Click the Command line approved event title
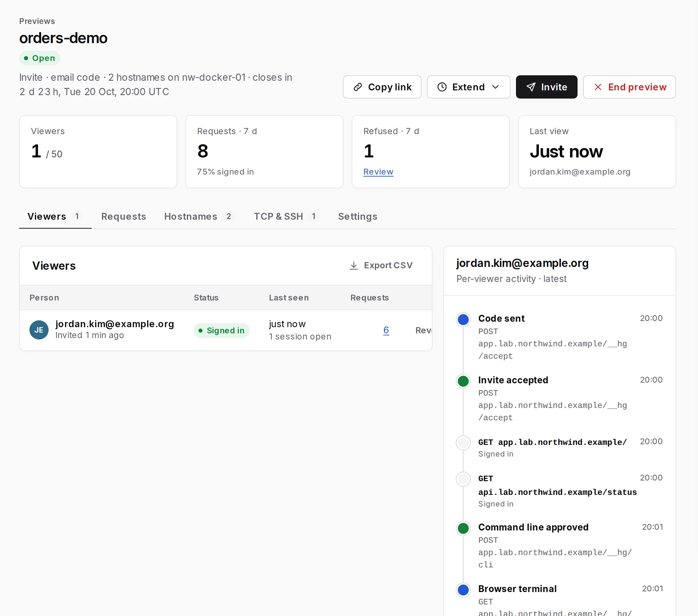Viewport: 698px width, 616px height. [533, 527]
